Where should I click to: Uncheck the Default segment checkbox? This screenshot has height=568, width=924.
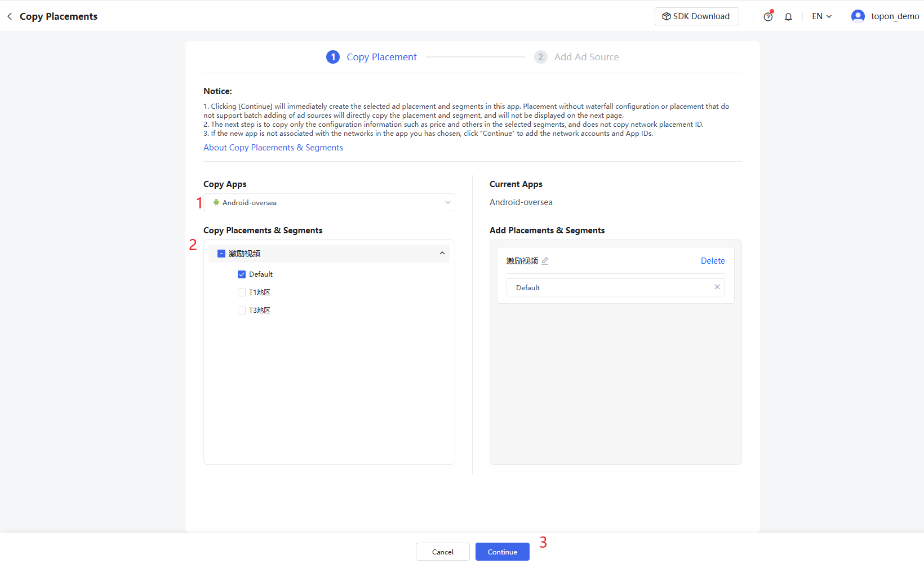(x=242, y=274)
